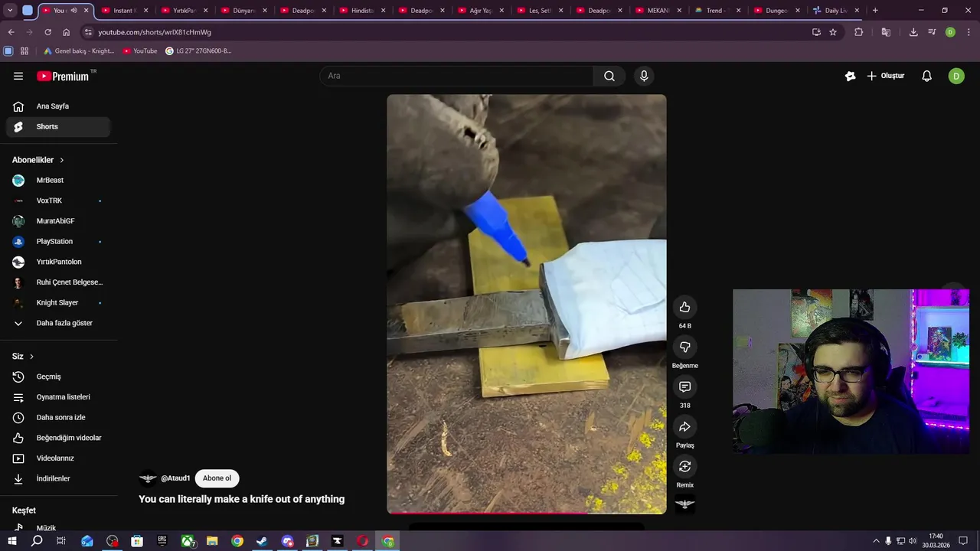Image resolution: width=980 pixels, height=551 pixels.
Task: Expand the Siz section
Action: click(23, 357)
